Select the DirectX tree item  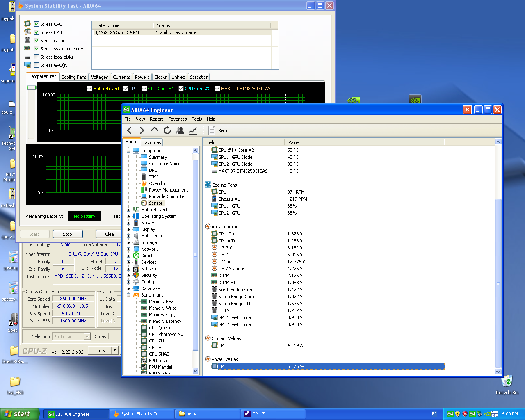[148, 256]
